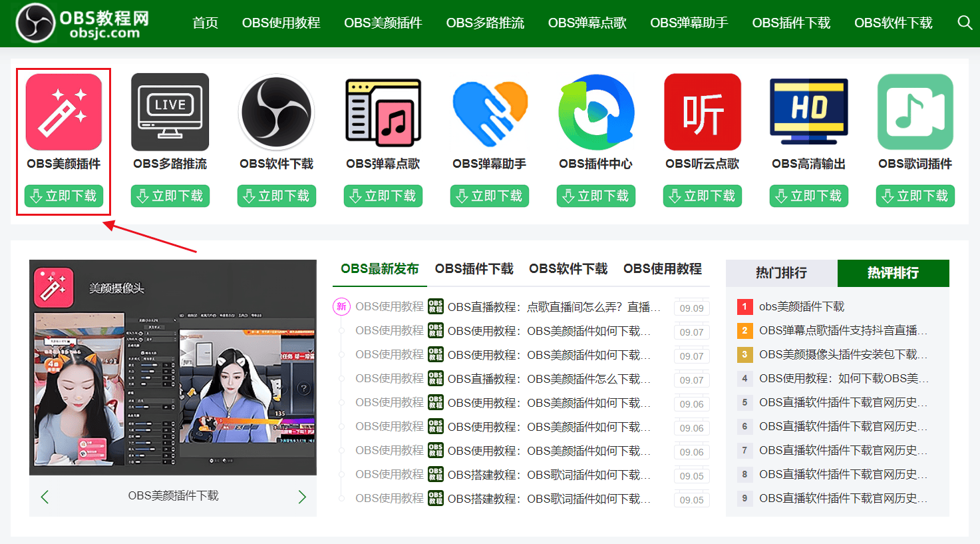Click the OBS软件下载 swirl logo icon
This screenshot has height=544, width=980.
point(276,112)
